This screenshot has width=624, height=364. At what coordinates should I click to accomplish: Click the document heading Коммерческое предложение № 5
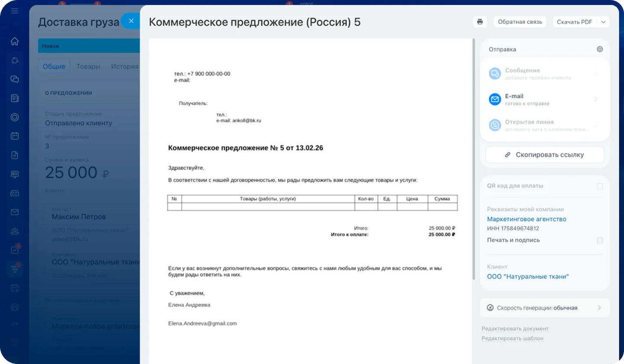point(246,148)
